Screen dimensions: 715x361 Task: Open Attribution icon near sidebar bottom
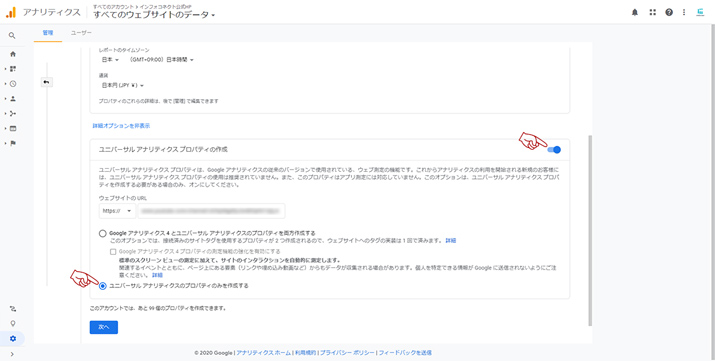[13, 309]
